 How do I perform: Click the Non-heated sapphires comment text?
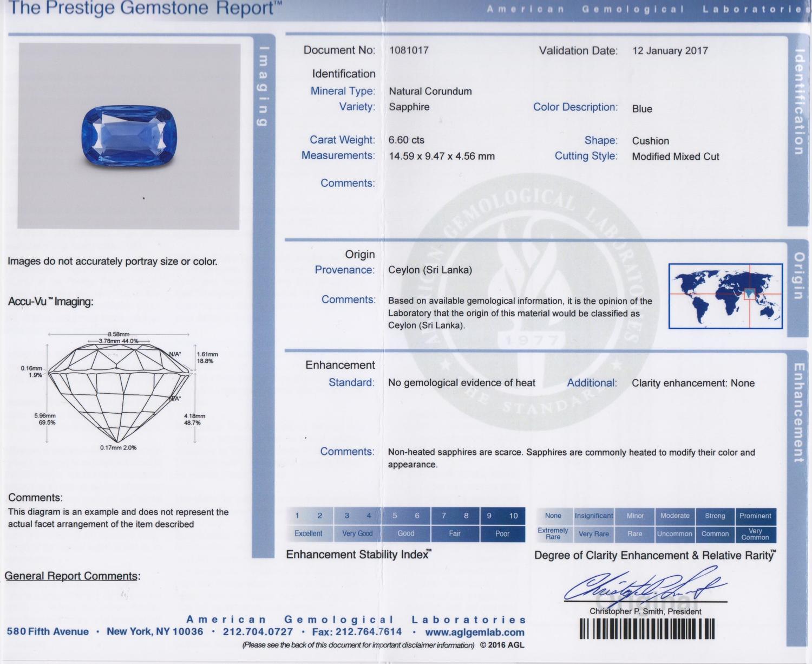[572, 458]
